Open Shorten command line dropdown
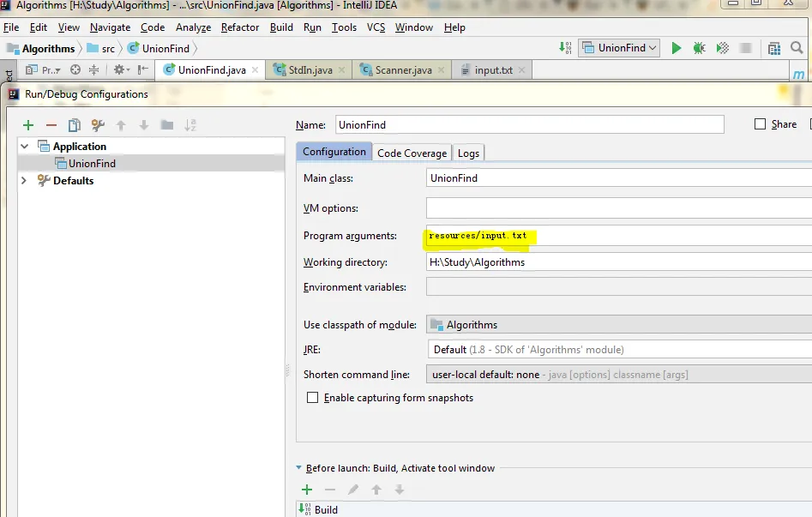The image size is (812, 517). 619,374
